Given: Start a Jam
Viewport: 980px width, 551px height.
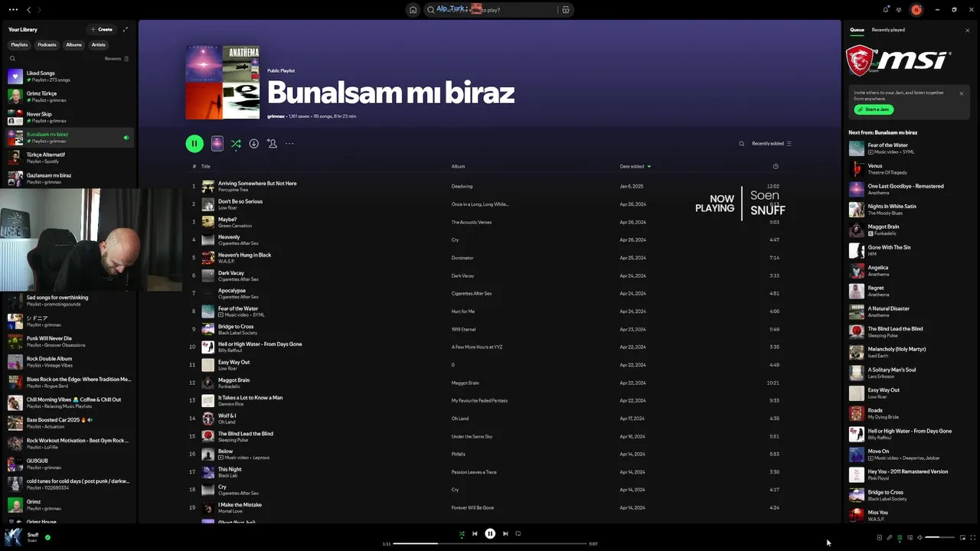Looking at the screenshot, I should 874,109.
